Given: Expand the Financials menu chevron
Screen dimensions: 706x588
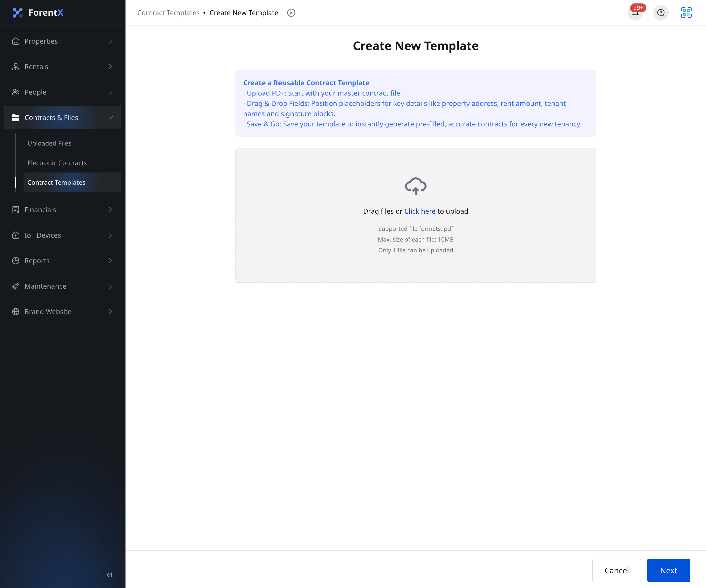Looking at the screenshot, I should (110, 210).
